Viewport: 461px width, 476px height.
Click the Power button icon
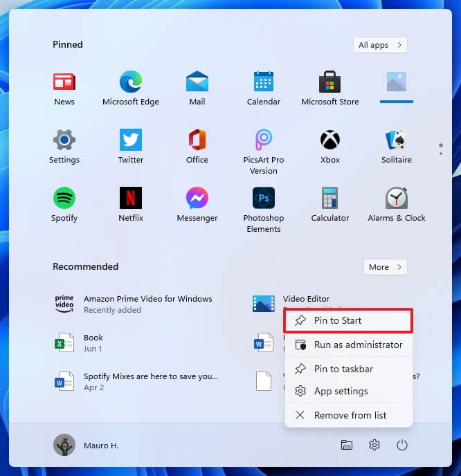[401, 445]
